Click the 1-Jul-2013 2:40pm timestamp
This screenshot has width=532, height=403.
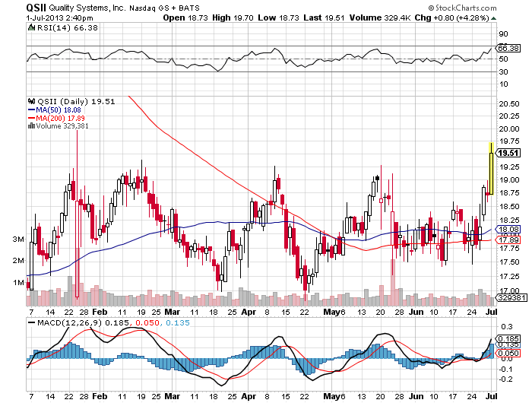59,18
